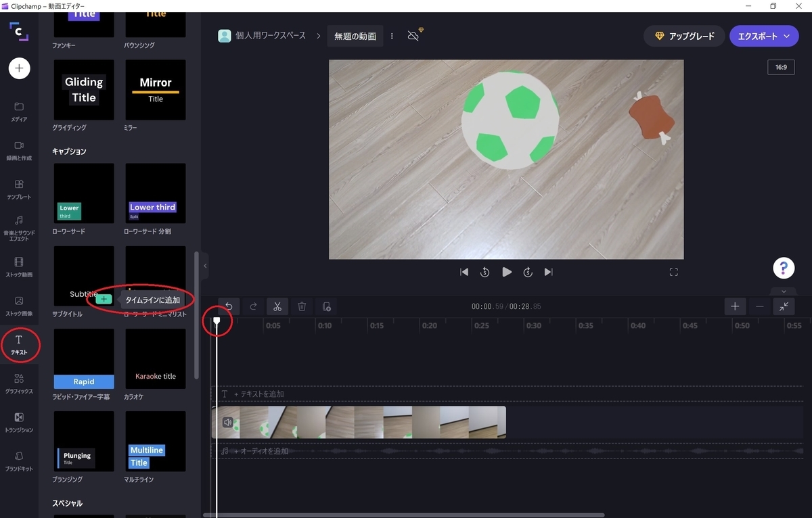Collapse timeline with chevron below preview
Screen dimensions: 812x518
[784, 291]
